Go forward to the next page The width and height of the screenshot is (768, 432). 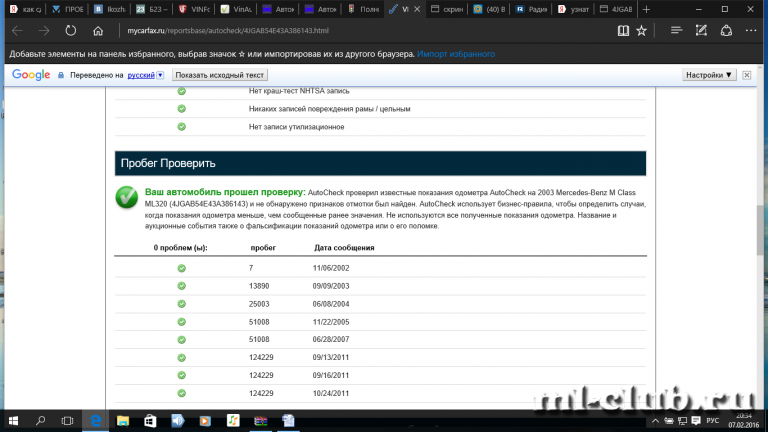click(44, 31)
